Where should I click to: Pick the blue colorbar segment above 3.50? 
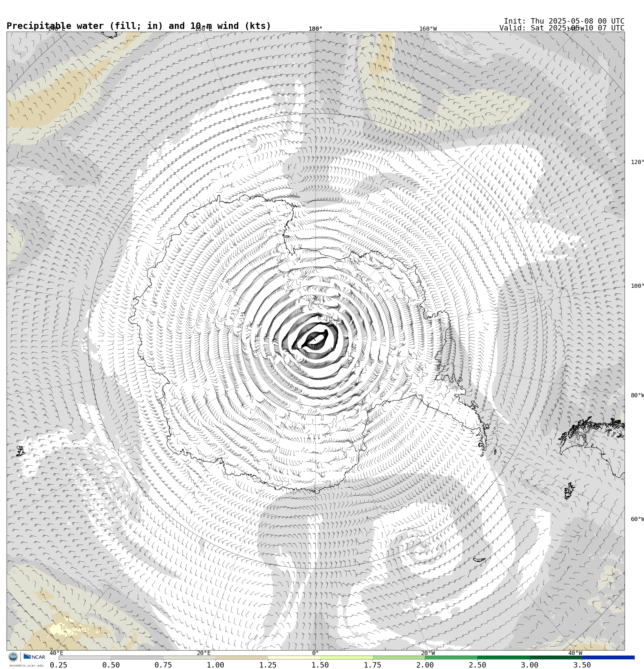point(608,657)
